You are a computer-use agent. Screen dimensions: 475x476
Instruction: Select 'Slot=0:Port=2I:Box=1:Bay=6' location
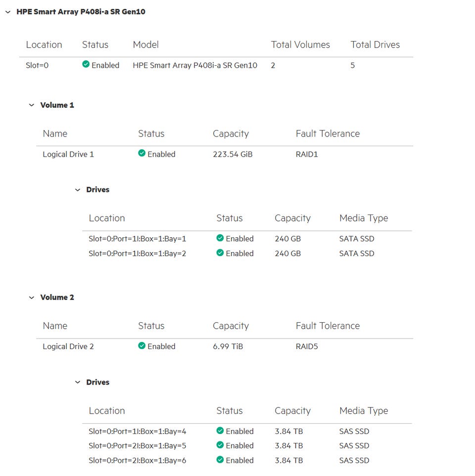[x=138, y=461]
